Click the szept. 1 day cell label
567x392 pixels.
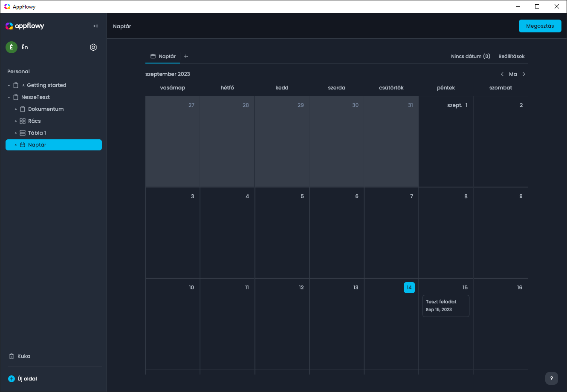(x=457, y=105)
